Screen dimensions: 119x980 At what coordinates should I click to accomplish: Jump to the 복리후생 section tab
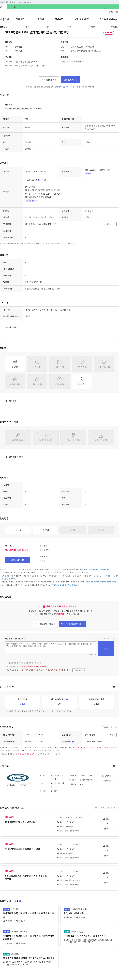coord(70,27)
